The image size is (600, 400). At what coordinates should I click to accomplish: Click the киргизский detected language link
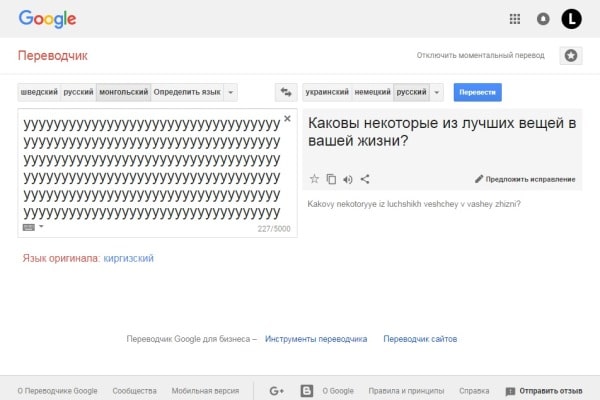(128, 258)
